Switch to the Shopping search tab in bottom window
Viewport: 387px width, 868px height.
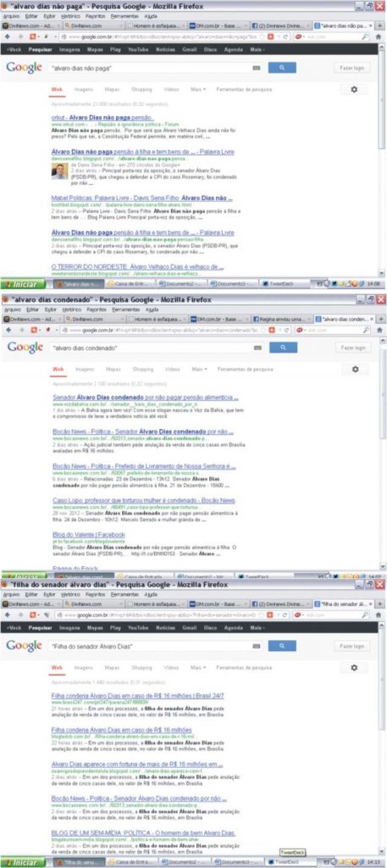coord(141,668)
